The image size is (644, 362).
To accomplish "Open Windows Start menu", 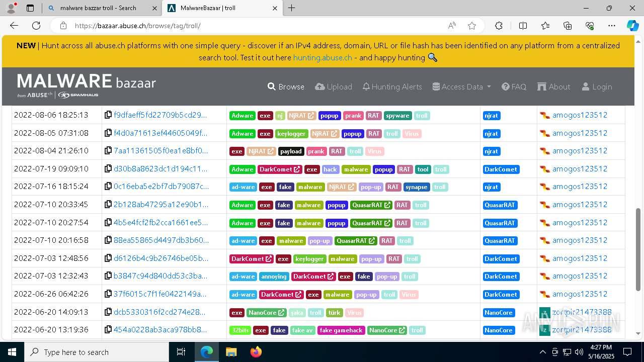I will click(x=12, y=352).
